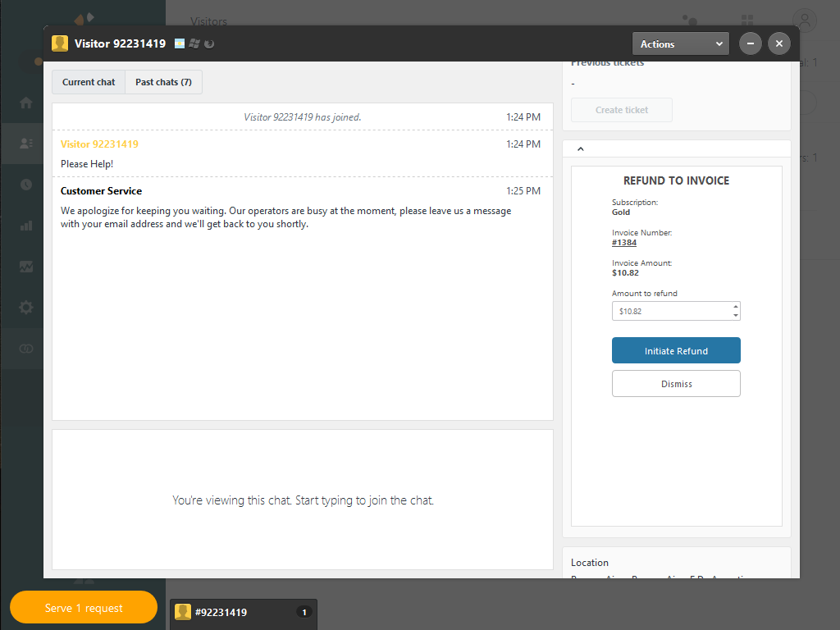Switch to the Past chats (7) tab

click(163, 82)
